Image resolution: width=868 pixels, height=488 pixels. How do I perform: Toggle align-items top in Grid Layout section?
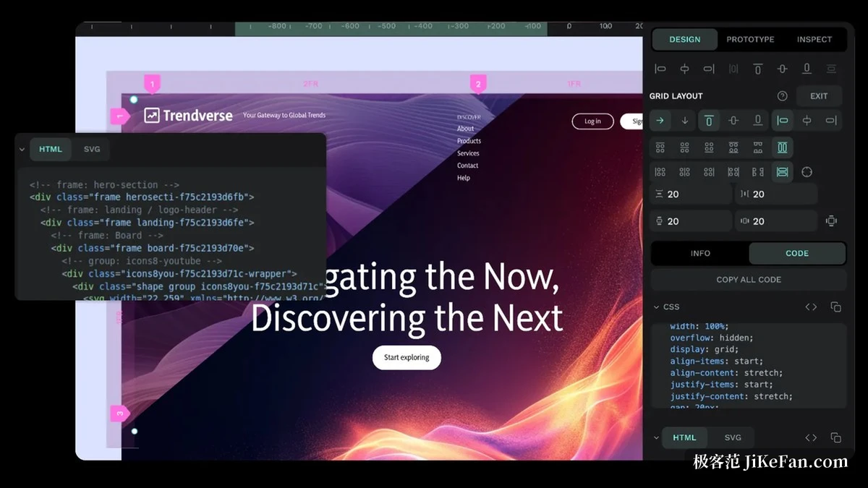click(x=709, y=121)
